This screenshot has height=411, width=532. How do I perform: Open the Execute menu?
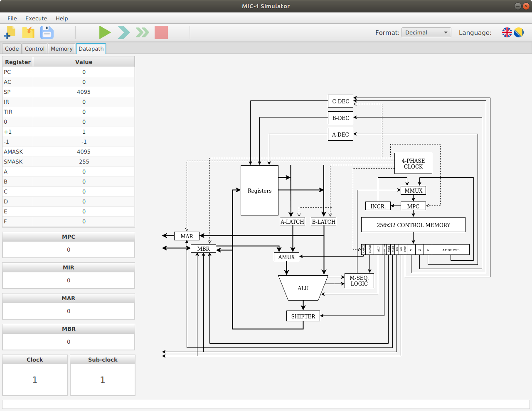[x=36, y=18]
